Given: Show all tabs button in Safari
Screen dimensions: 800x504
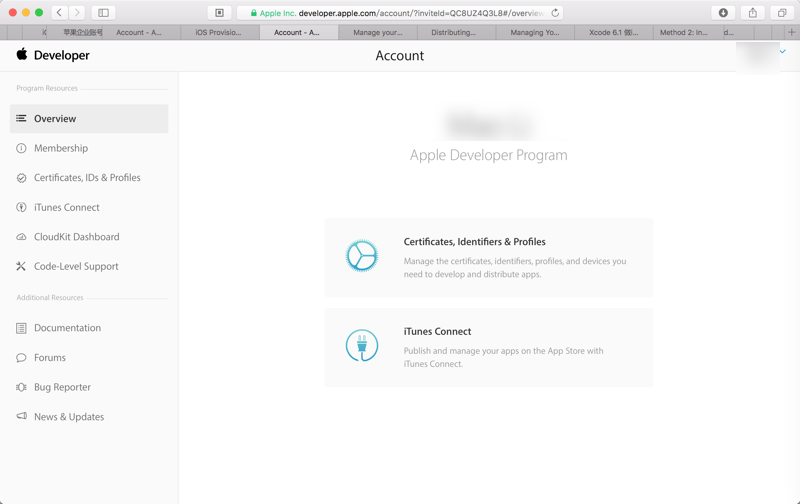Looking at the screenshot, I should (x=782, y=12).
